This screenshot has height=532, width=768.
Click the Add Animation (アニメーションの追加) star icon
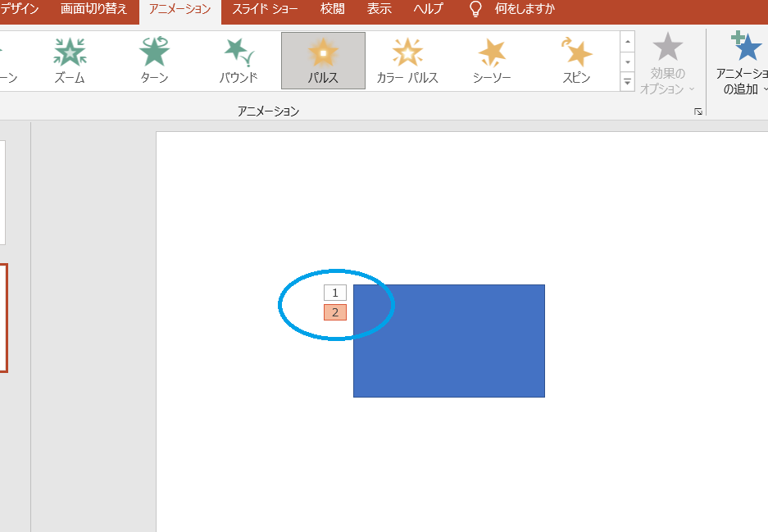[x=747, y=48]
